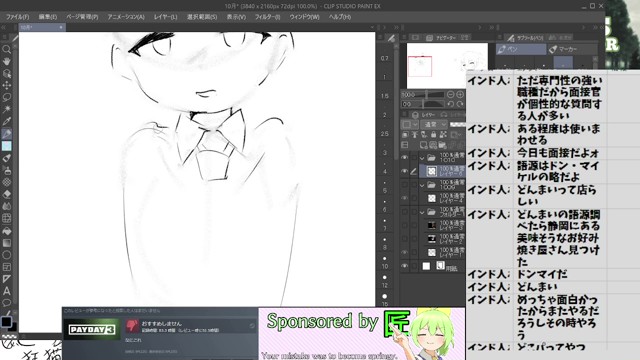Click the zoom in plus icon in Navigator
The height and width of the screenshot is (360, 640).
click(x=460, y=94)
